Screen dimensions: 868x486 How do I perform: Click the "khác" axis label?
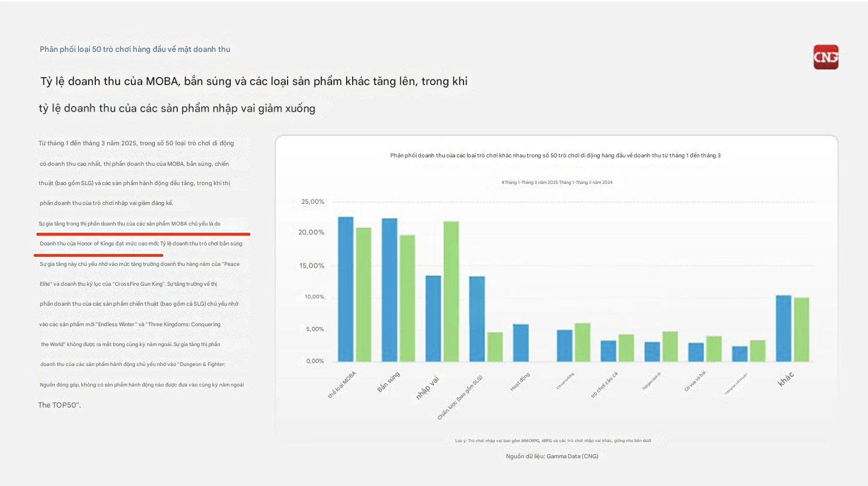tap(785, 379)
